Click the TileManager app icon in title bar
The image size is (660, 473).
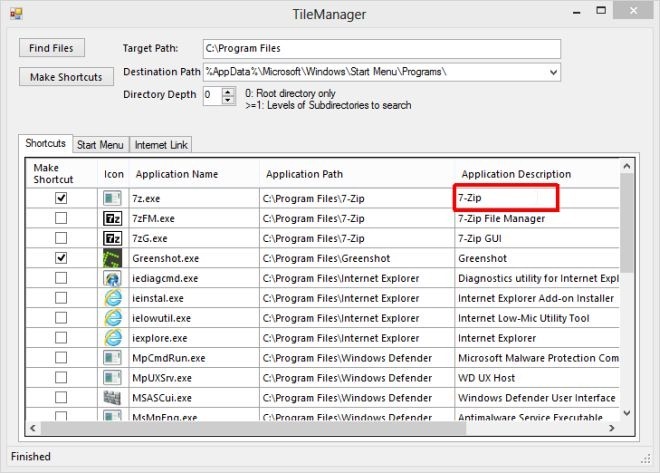pyautogui.click(x=16, y=14)
